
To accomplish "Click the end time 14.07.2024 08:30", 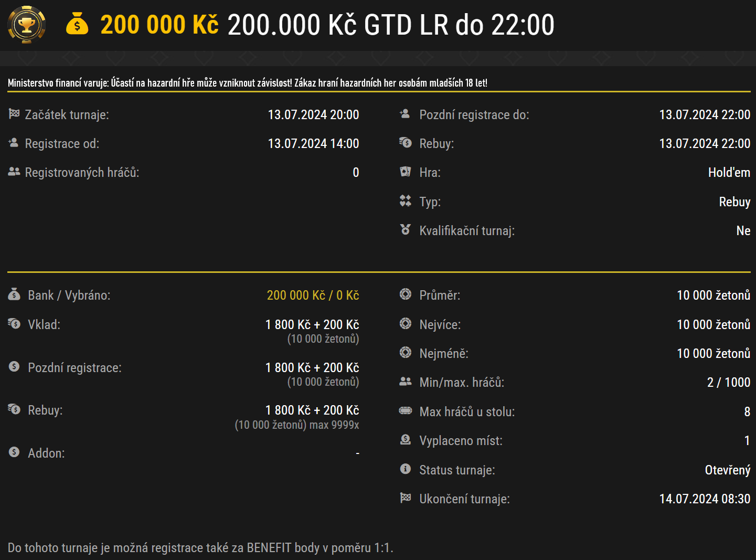I will pos(705,499).
